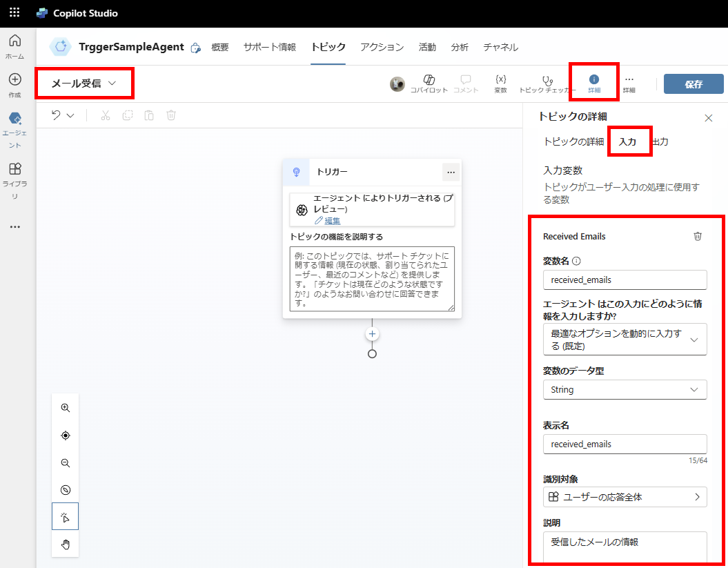Toggle the focus/fit-view control on canvas
The image size is (728, 568).
coord(65,435)
